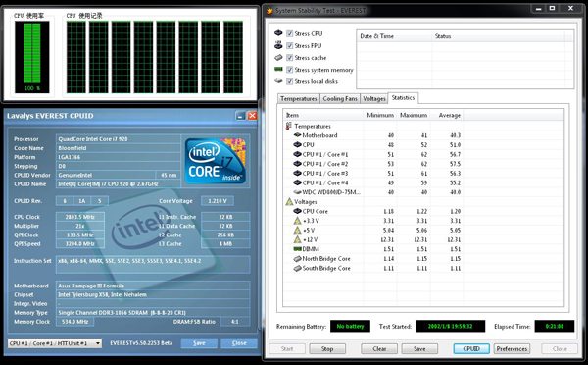Switch to the Voltages tab
The image size is (588, 365).
coord(374,99)
